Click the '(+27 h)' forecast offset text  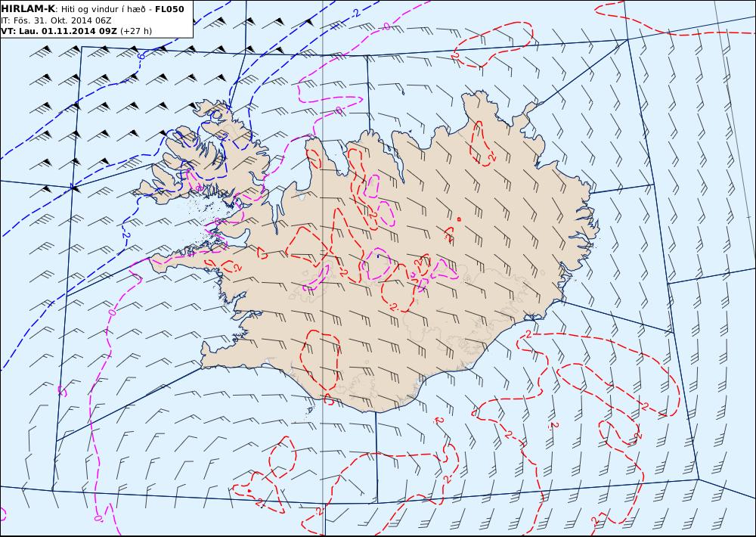tap(136, 31)
